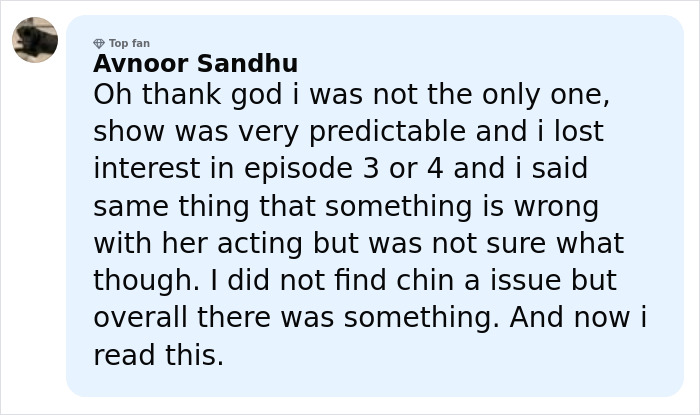Click the line starting 'Oh thank god'
700x415 pixels.
351,95
